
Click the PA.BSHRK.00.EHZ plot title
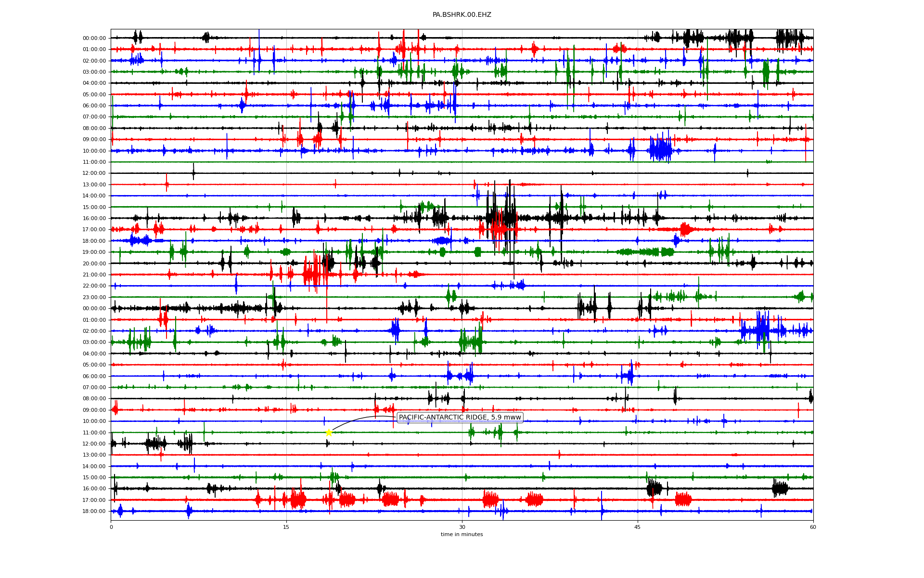[x=462, y=15]
